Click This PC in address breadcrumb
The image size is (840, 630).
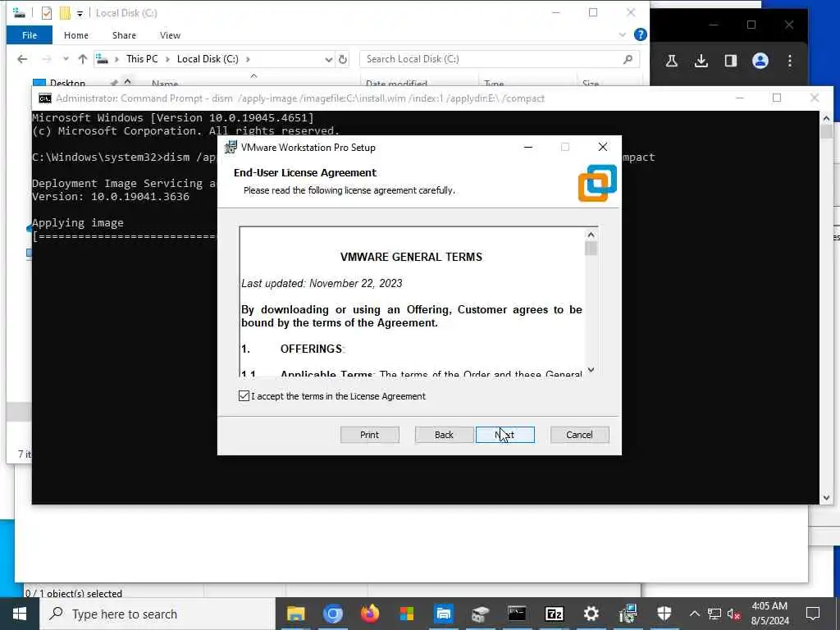[x=142, y=59]
